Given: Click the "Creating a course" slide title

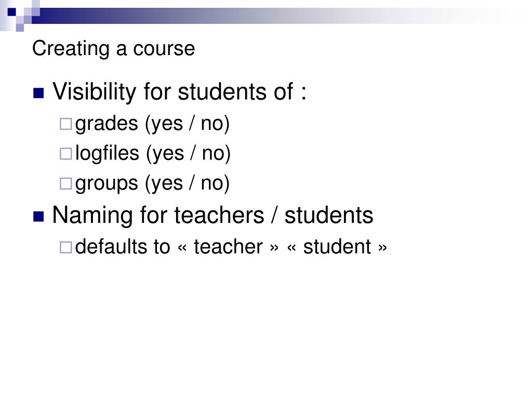Looking at the screenshot, I should pos(114,48).
